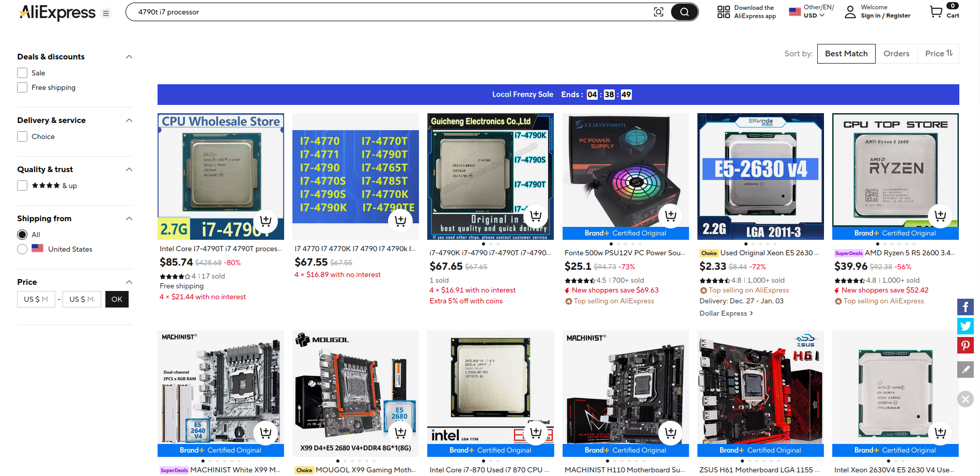
Task: Click the maximum price input field
Action: pyautogui.click(x=82, y=299)
